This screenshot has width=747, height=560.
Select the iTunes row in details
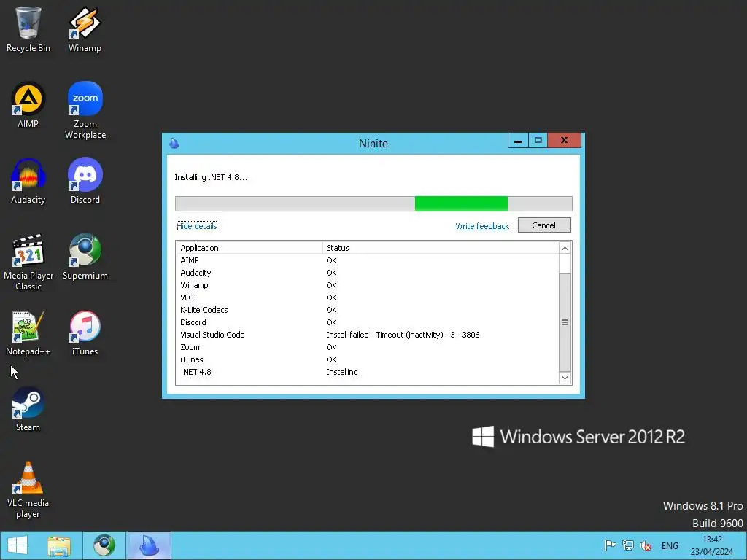367,359
